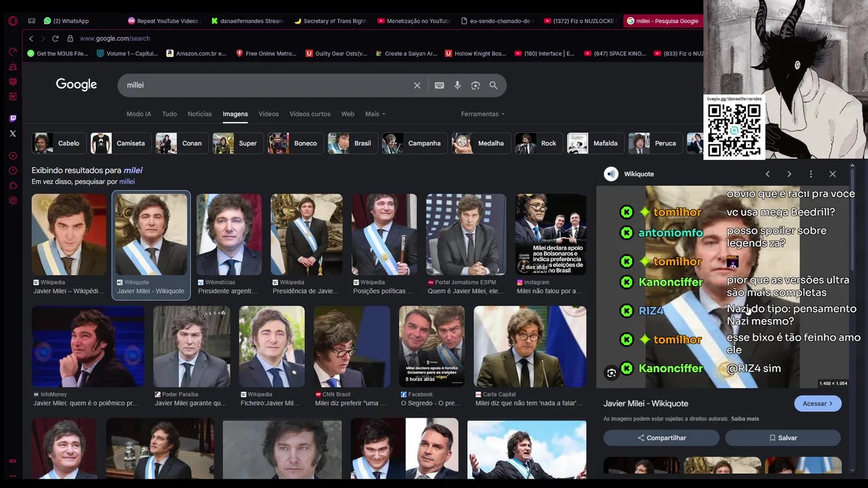Select the Camiseta filter chip

[x=121, y=143]
